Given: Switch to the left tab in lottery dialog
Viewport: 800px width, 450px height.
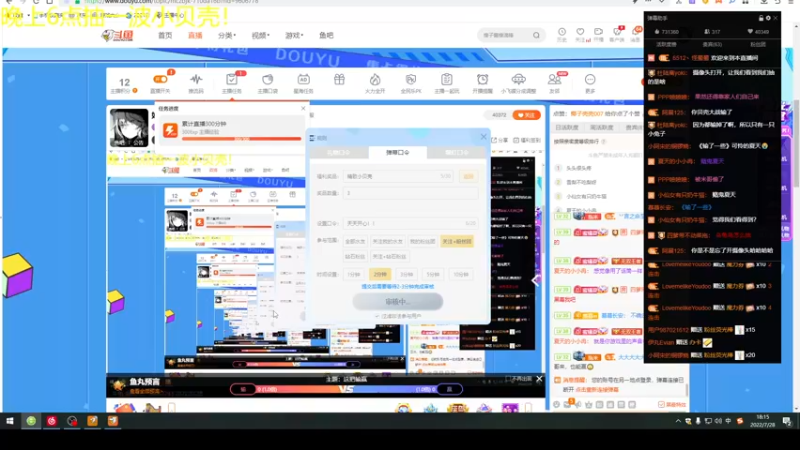Looking at the screenshot, I should [338, 153].
